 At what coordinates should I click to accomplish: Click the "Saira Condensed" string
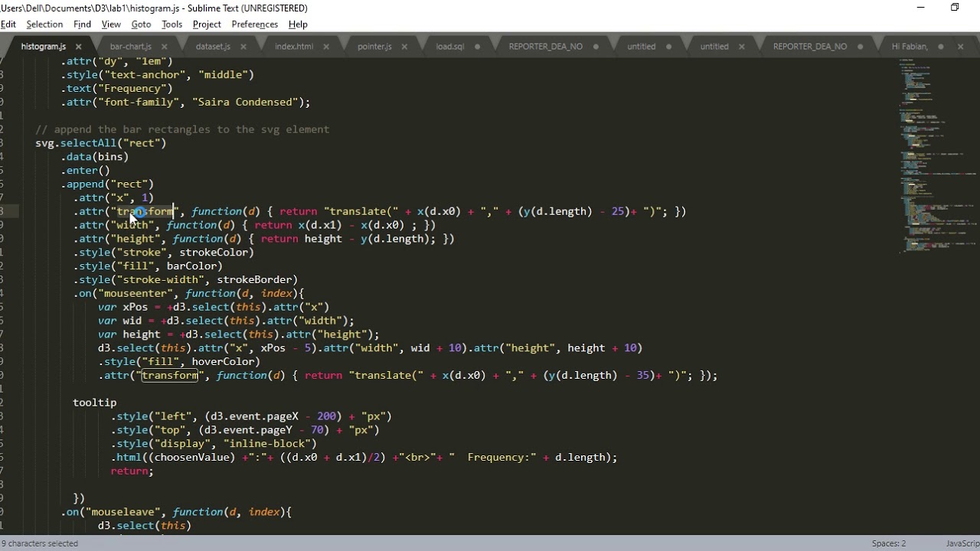point(245,102)
